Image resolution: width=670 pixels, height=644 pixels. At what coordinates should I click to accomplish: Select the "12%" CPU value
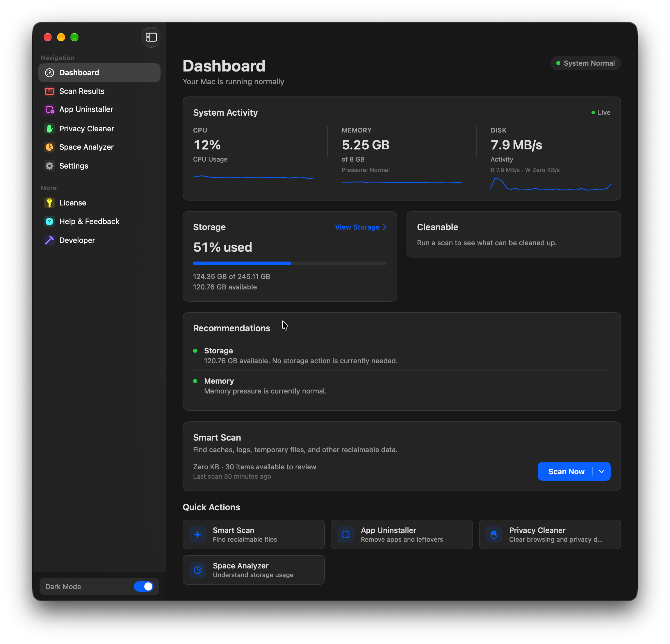click(207, 145)
